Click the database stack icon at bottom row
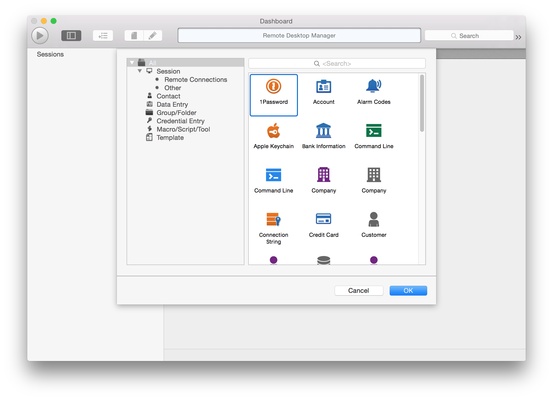Screen dimensions: 553x400 point(323,260)
